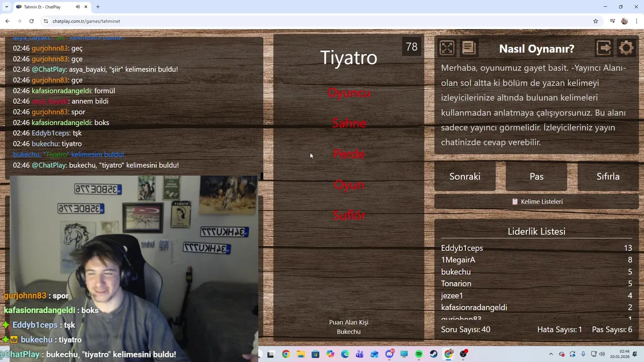Bookmark this page with star icon
The height and width of the screenshot is (362, 644).
(596, 21)
